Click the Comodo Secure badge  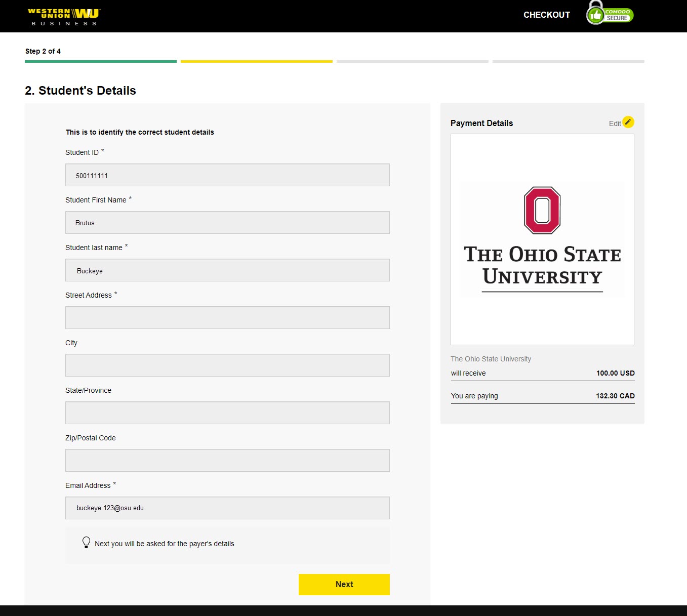tap(610, 13)
